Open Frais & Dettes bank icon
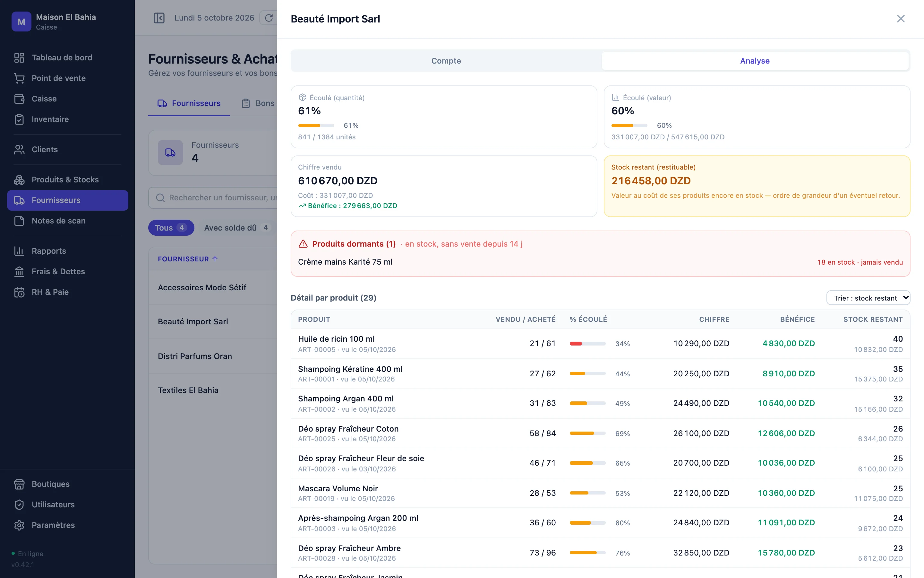Viewport: 924px width, 578px height. (x=19, y=272)
